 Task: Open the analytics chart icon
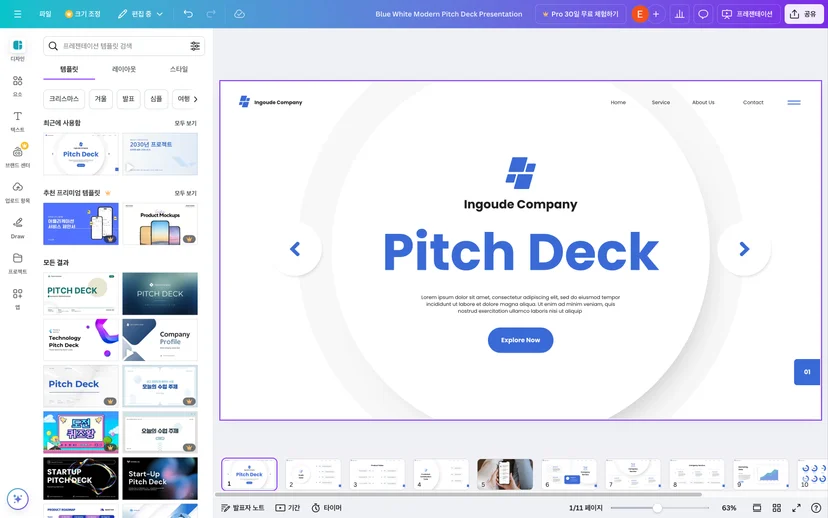pyautogui.click(x=679, y=14)
